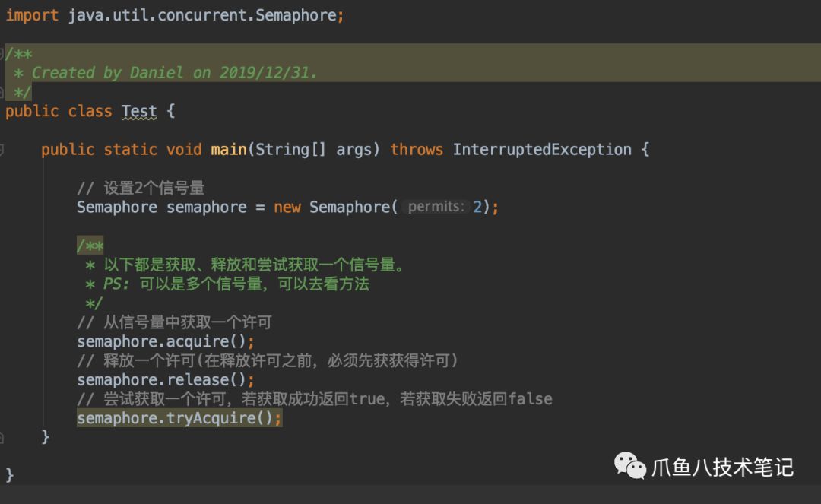Click the comment '设置2个信号量'
This screenshot has height=504, width=821.
click(154, 188)
